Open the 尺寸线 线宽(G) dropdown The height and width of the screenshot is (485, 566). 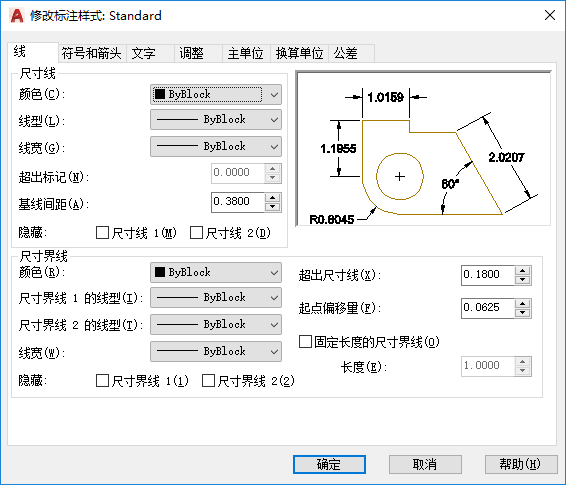click(216, 147)
